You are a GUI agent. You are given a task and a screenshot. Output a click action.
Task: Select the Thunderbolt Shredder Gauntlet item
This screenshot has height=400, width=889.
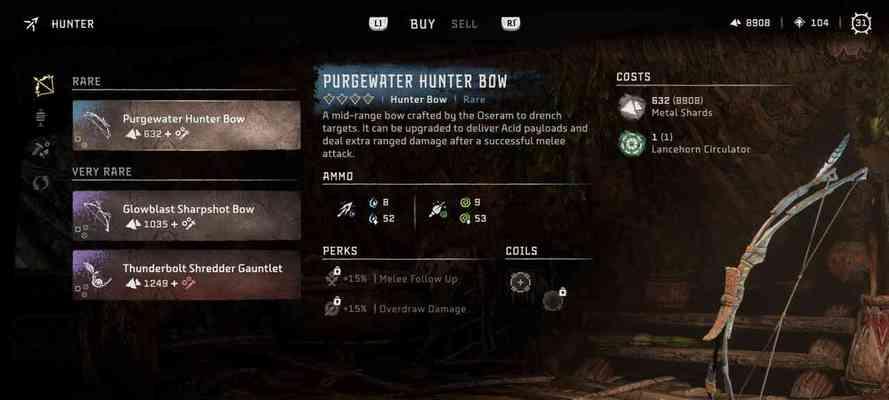click(x=187, y=275)
